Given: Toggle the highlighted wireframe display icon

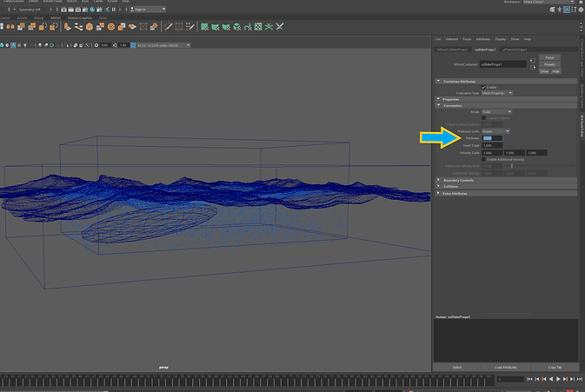Looking at the screenshot, I should point(13,45).
